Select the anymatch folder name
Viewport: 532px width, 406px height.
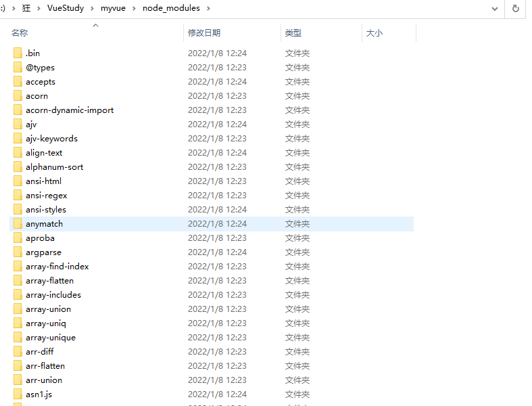pyautogui.click(x=44, y=224)
